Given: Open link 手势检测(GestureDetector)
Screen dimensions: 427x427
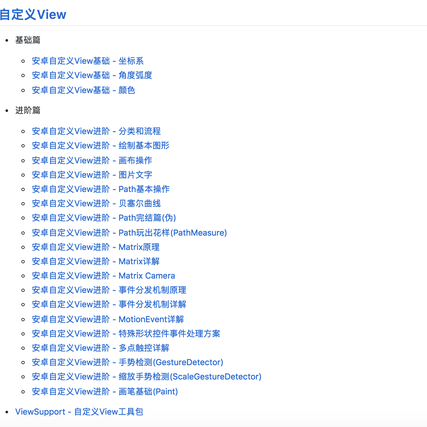Looking at the screenshot, I should tap(171, 362).
